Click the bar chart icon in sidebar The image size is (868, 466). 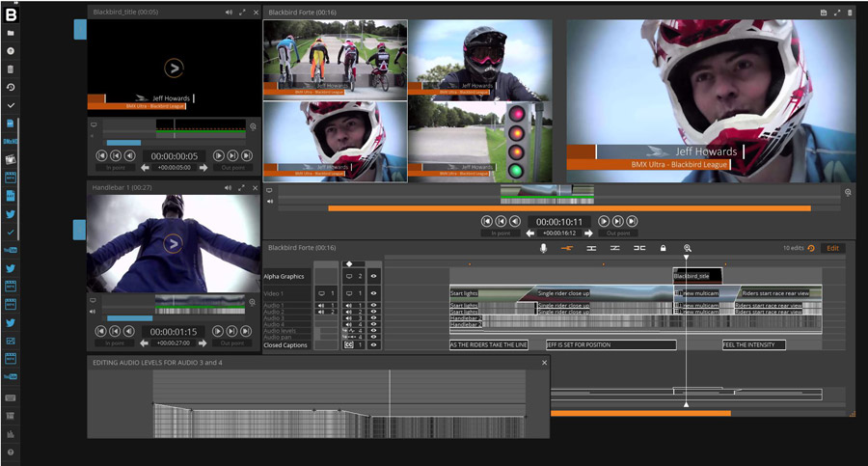pos(11,434)
